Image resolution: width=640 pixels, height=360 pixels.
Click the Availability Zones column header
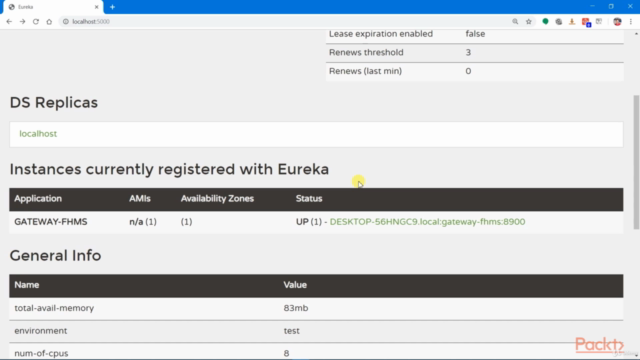point(217,199)
